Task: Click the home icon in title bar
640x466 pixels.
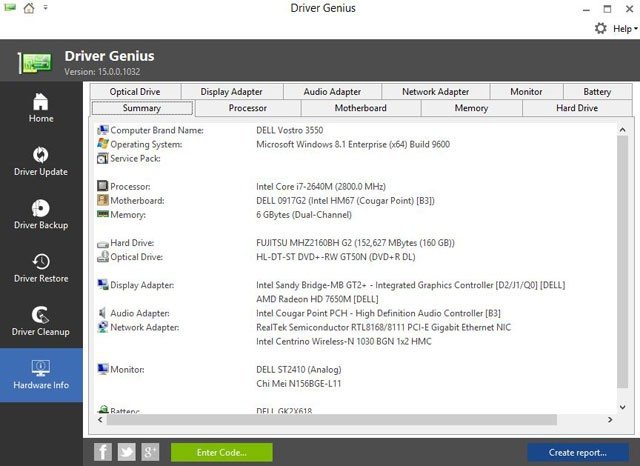Action: pyautogui.click(x=29, y=8)
